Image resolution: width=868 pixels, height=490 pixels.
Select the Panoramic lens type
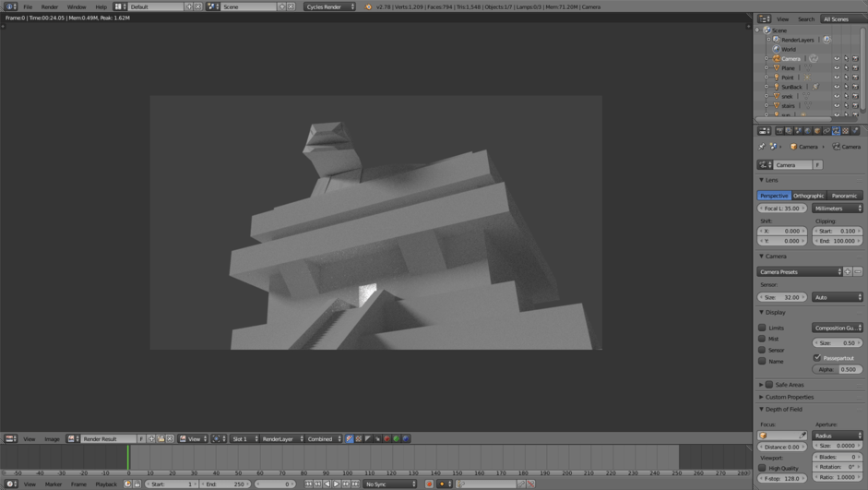point(844,196)
